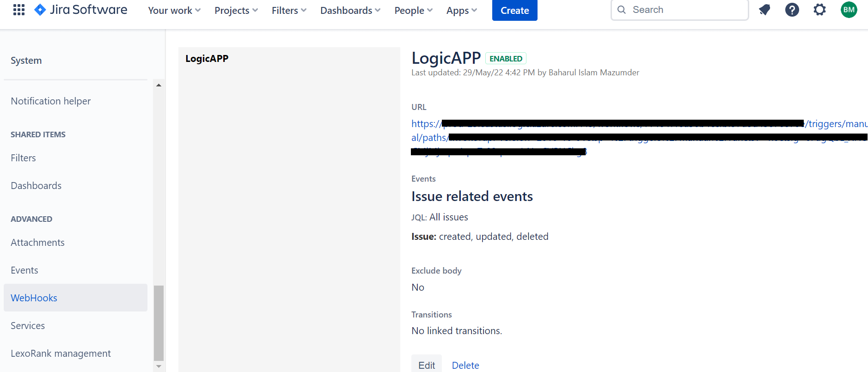The image size is (868, 372).
Task: Open the webhook URL link
Action: 639,137
